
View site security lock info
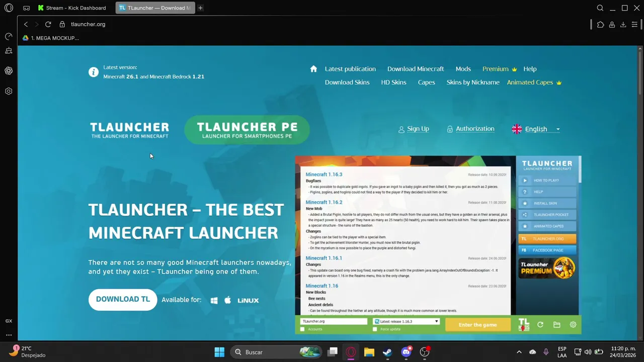point(62,24)
